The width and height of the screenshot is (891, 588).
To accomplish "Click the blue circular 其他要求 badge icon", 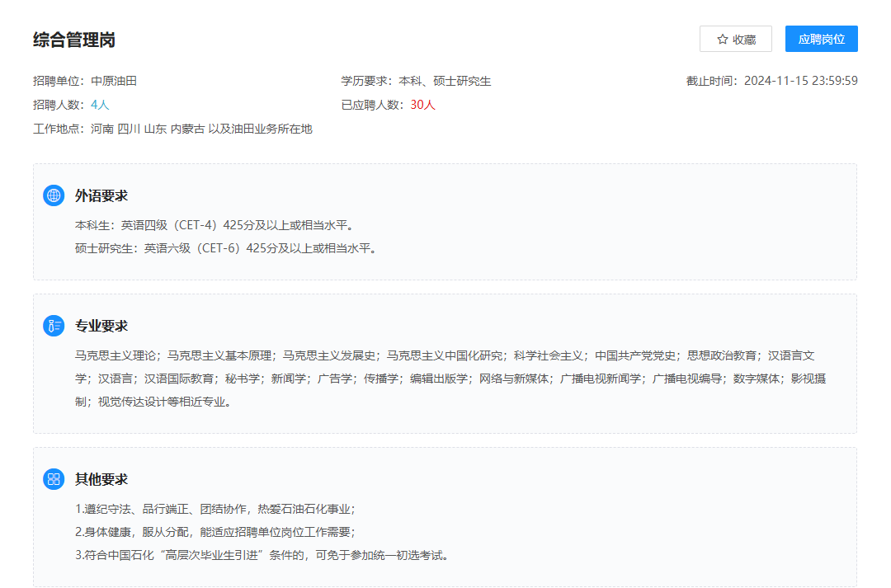I will tap(54, 477).
